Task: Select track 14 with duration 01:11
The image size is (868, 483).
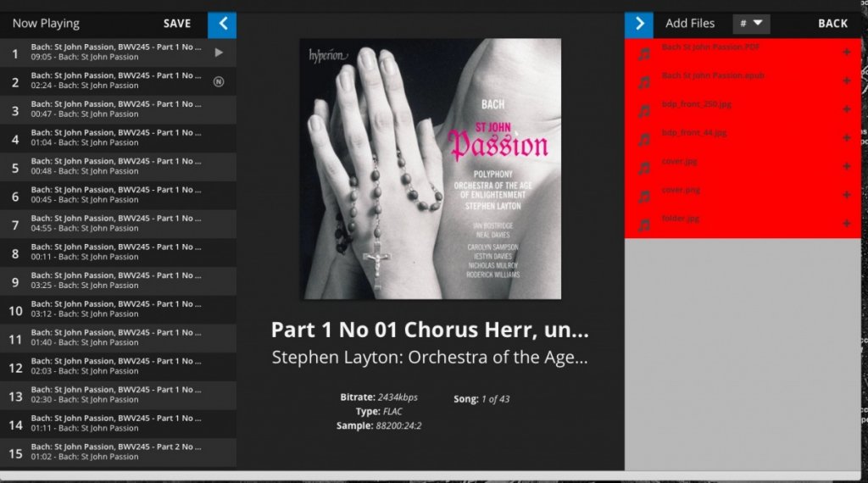Action: (x=118, y=425)
